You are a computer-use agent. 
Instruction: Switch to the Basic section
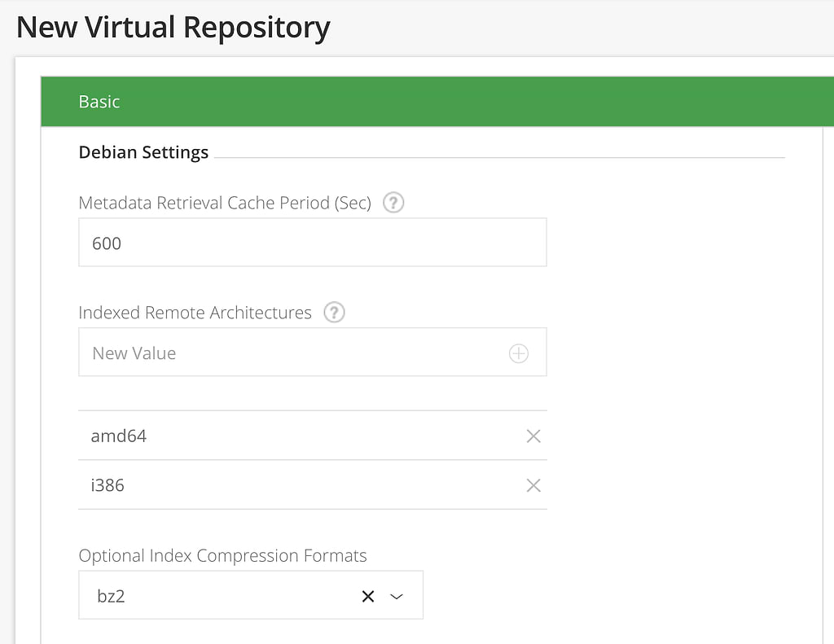[99, 101]
